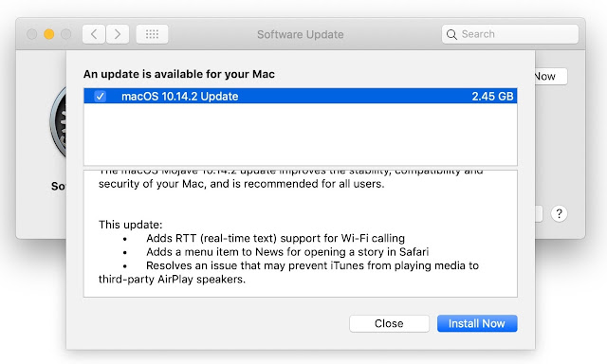Click the disabled gray zoom window button

pos(66,34)
